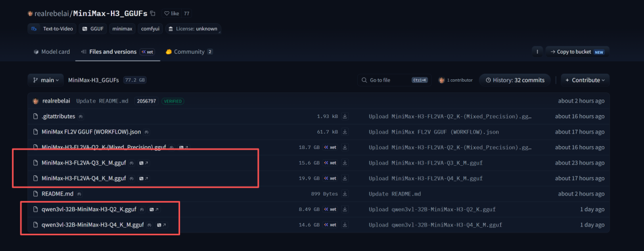The image size is (644, 251).
Task: Open GGUF viewer icon for qwen3vl-32B-MiniMax-H3-Q2_K.gguf
Action: (x=154, y=209)
